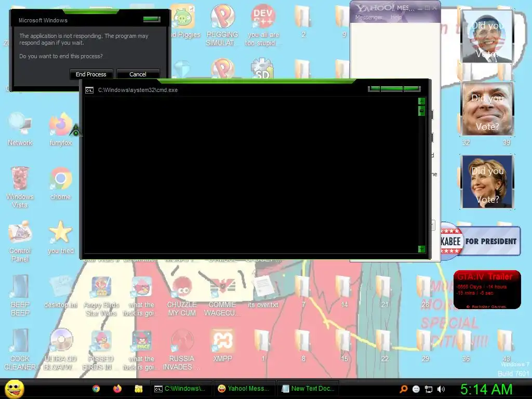Open the Messenger menu in Yahoo Messenger

pyautogui.click(x=368, y=17)
